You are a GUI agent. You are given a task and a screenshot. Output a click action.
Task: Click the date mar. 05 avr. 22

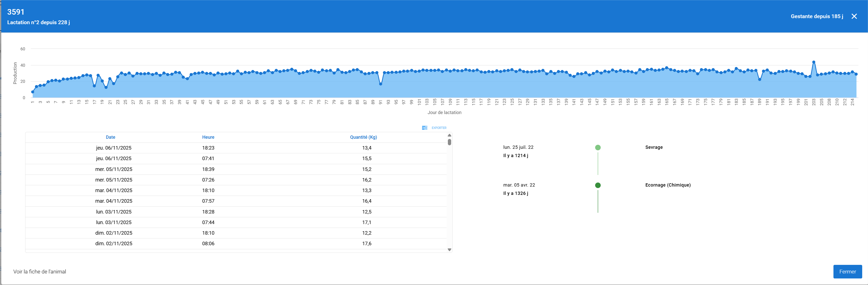pos(519,185)
